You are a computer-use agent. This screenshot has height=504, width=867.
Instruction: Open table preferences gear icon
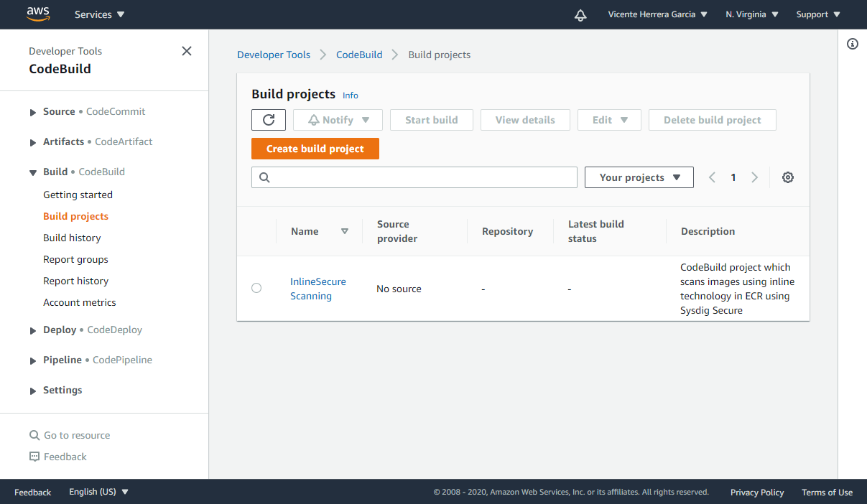788,177
